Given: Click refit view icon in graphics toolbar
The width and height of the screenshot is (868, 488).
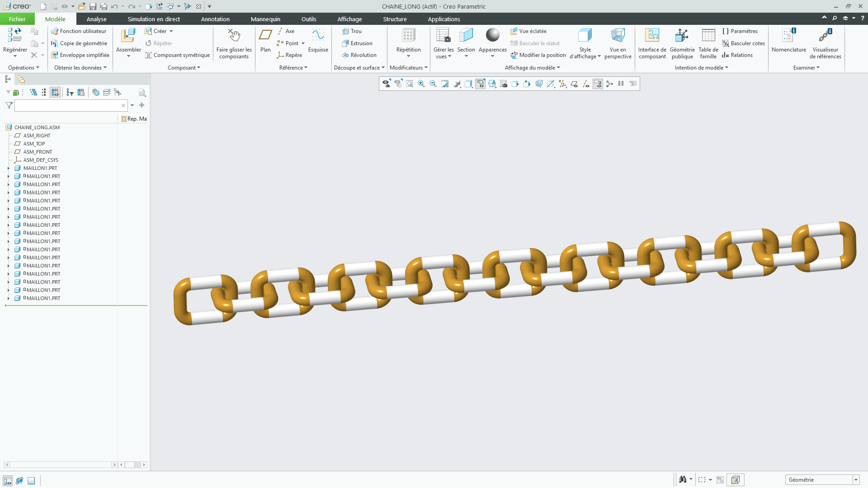Looking at the screenshot, I should pyautogui.click(x=410, y=84).
